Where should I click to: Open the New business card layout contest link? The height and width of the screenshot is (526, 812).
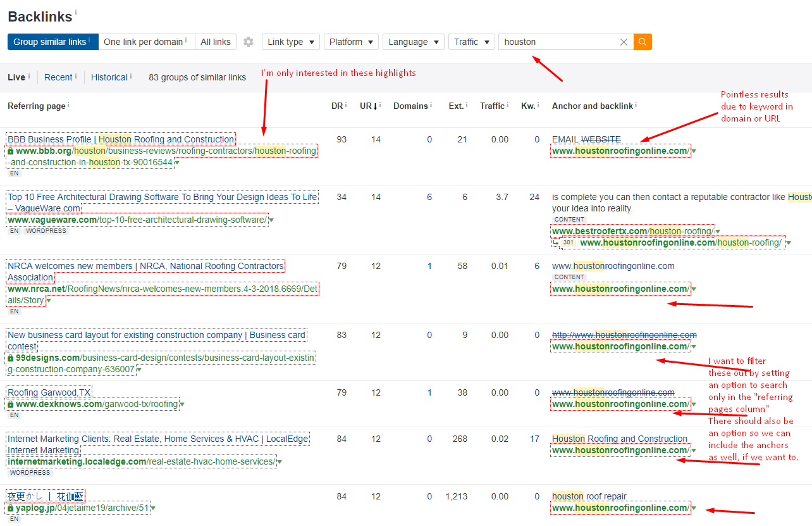coord(157,341)
